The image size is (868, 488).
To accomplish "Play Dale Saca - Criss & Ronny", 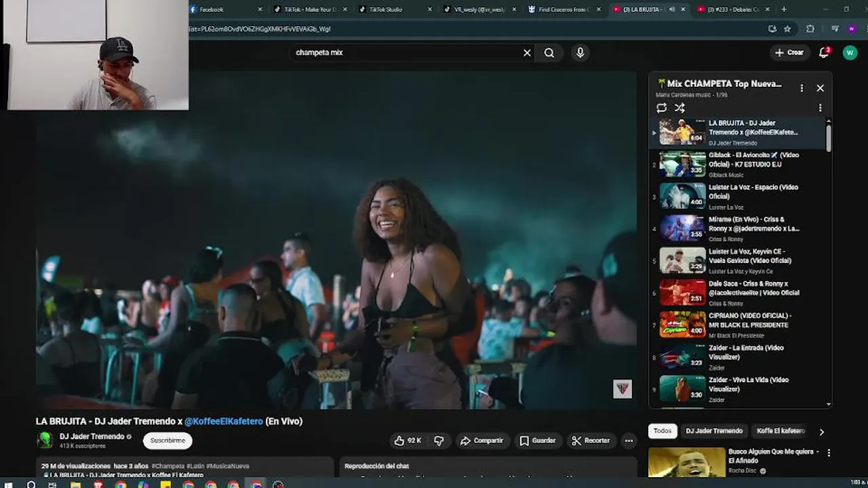I will [x=738, y=293].
